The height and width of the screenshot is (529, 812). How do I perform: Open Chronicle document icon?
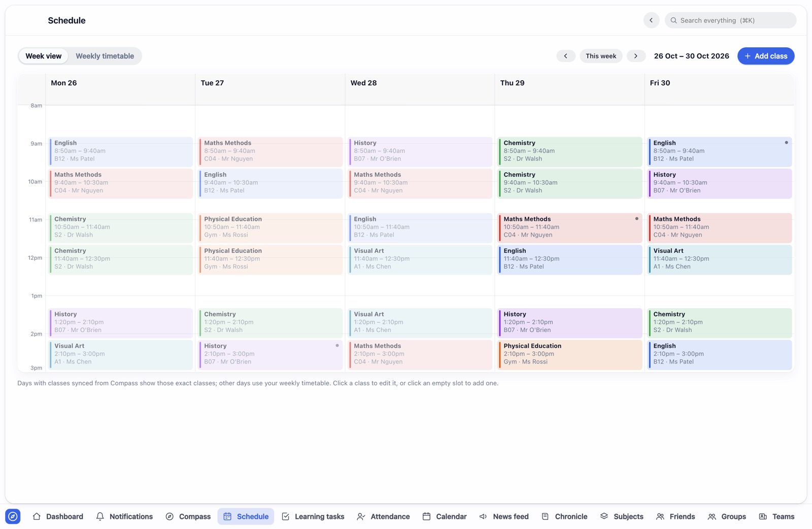(x=545, y=516)
